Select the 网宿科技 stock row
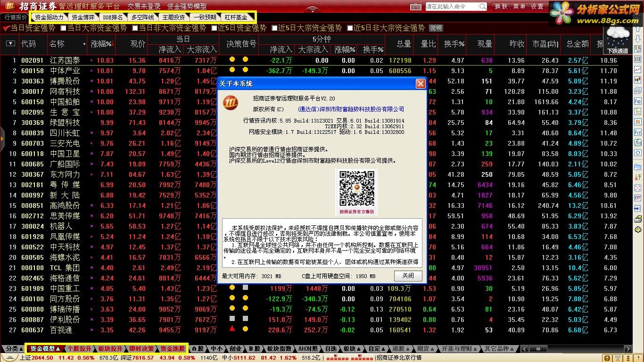Viewport: 644px width, 362px height. coord(317,91)
